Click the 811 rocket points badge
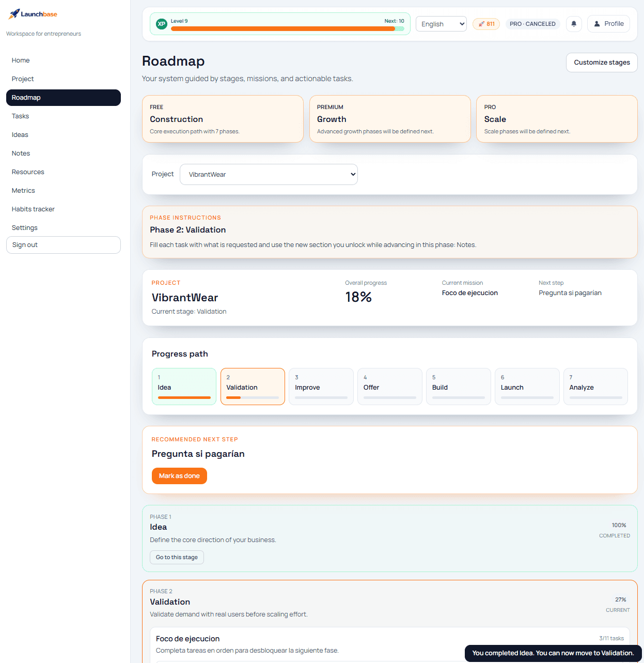This screenshot has height=663, width=644. [x=486, y=24]
